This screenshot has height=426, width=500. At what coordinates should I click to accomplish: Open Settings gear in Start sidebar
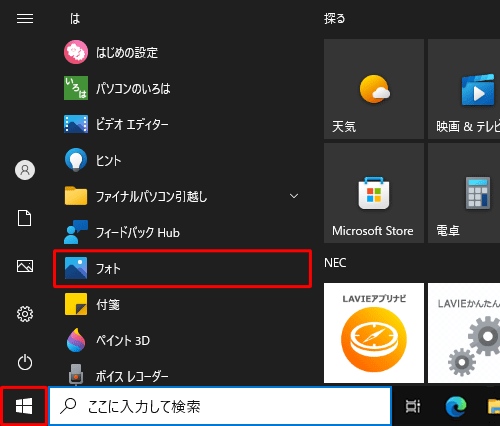[x=25, y=314]
